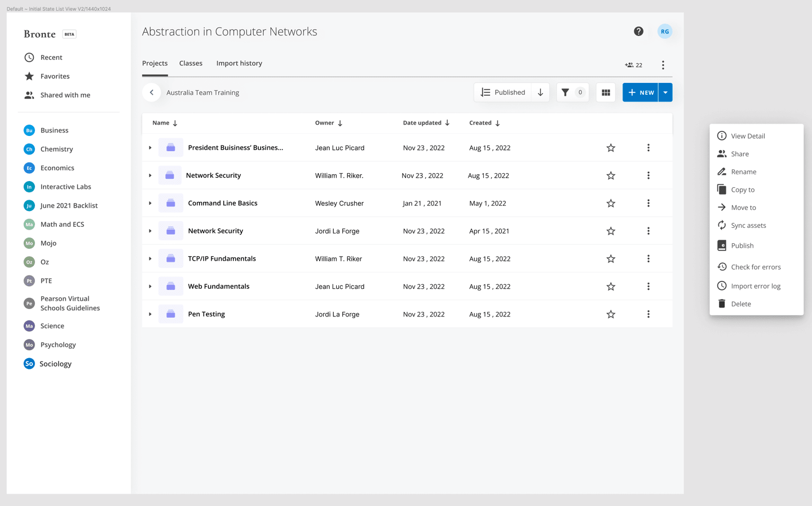Click the Shared with me sidebar link

(64, 95)
